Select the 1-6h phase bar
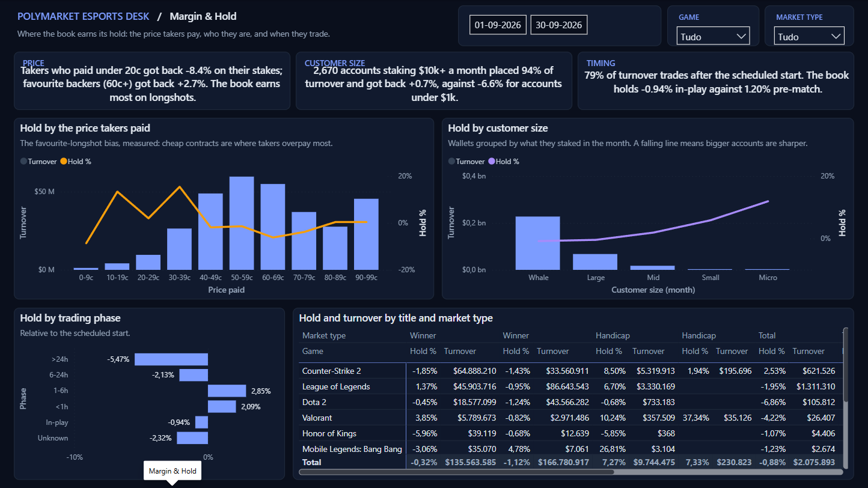This screenshot has height=488, width=868. click(227, 391)
